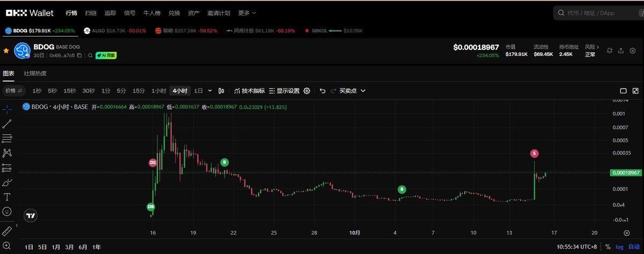Toggle log scale on price axis
644x254 pixels.
(x=619, y=246)
